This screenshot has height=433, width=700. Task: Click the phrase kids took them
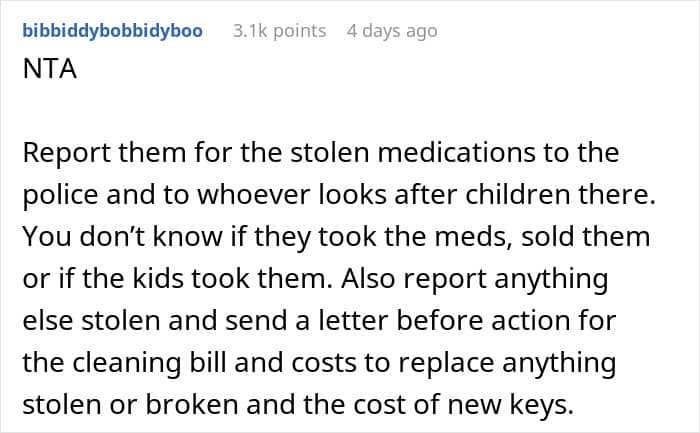pyautogui.click(x=233, y=279)
